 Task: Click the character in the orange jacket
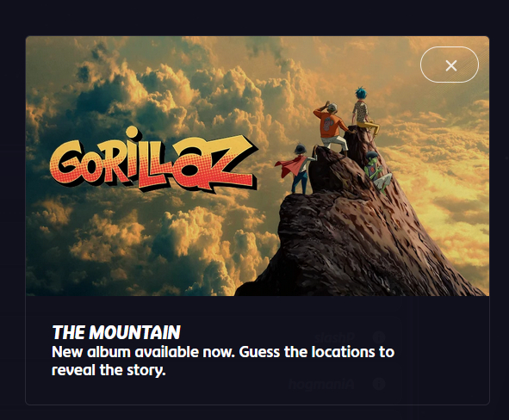[330, 128]
